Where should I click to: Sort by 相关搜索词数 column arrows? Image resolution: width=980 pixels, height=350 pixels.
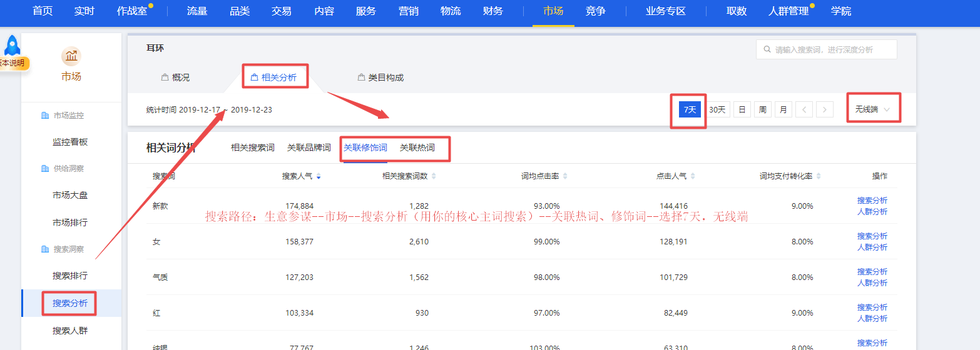tap(434, 177)
